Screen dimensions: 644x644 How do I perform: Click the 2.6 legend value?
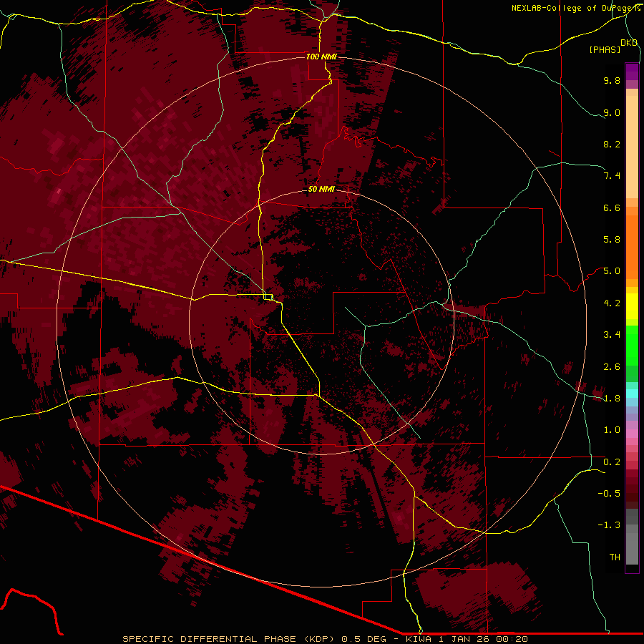(612, 367)
